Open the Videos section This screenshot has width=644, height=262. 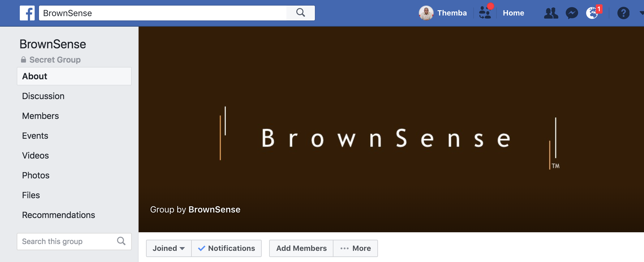pyautogui.click(x=36, y=155)
